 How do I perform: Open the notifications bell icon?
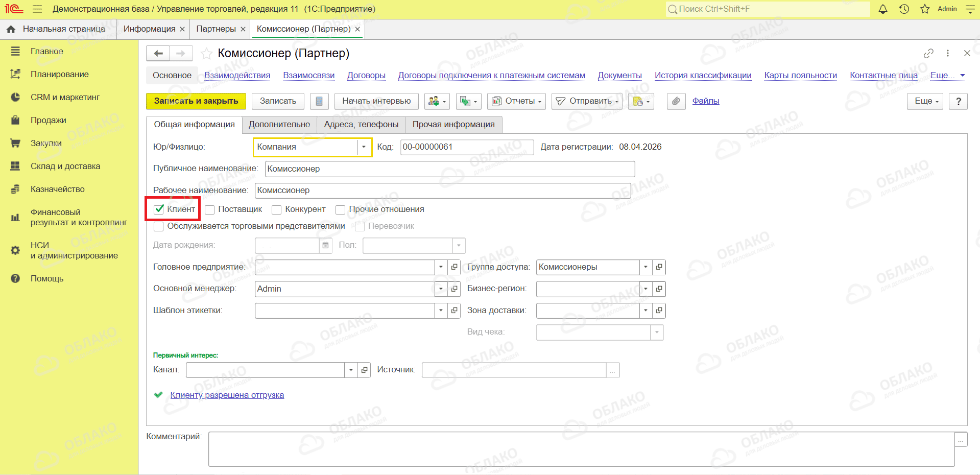pos(883,9)
